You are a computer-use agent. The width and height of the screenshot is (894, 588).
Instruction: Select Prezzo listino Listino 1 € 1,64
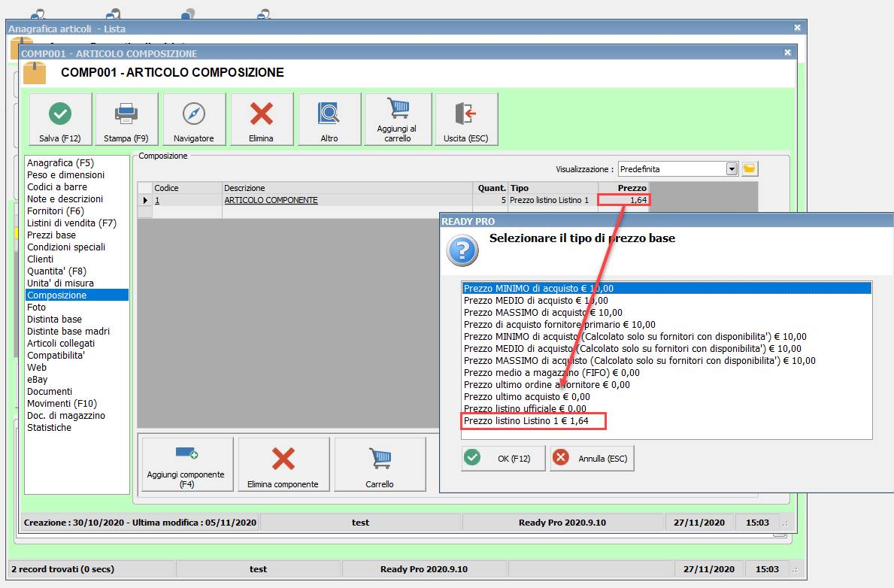[x=666, y=421]
